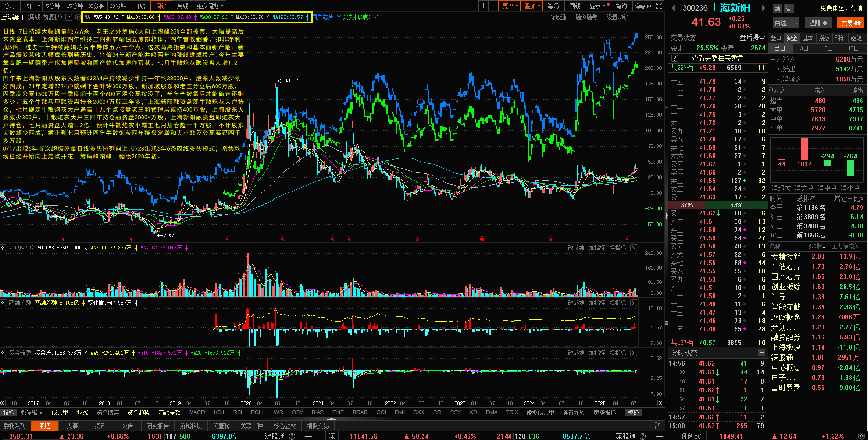Click 改参数 in the 资金趋势 panel
Screen dimensions: 868x440
[x=576, y=353]
